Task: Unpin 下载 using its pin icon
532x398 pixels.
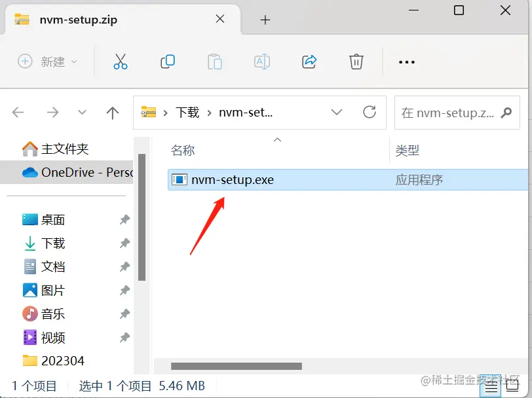Action: [x=124, y=243]
